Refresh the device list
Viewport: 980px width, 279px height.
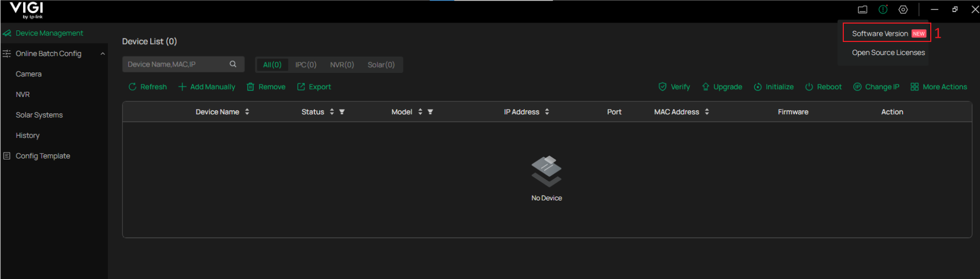pyautogui.click(x=148, y=87)
